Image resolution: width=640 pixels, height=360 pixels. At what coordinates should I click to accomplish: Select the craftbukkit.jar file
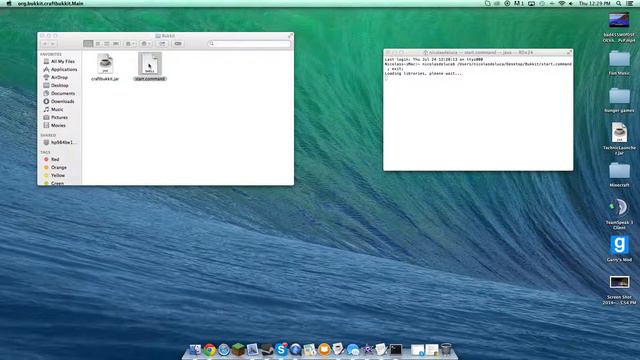[x=105, y=67]
